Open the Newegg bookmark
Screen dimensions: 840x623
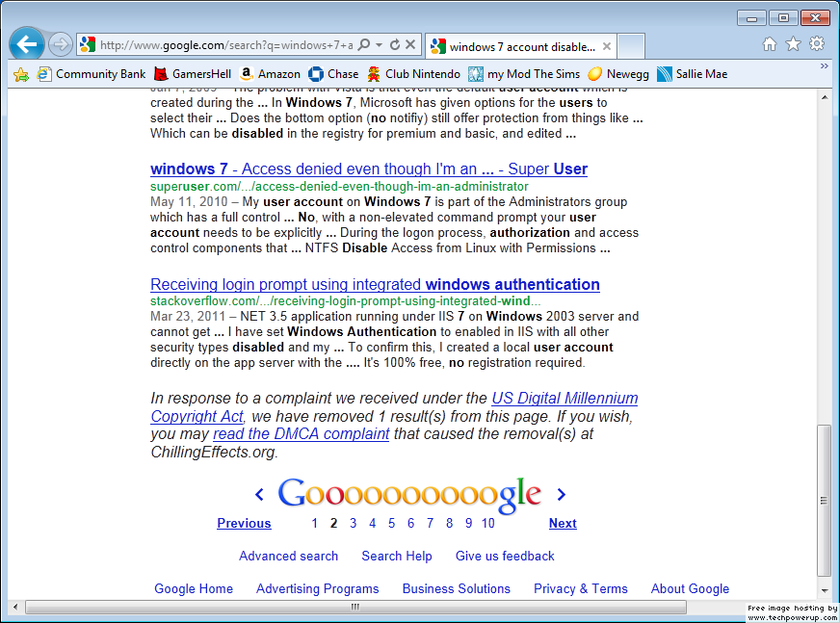pyautogui.click(x=618, y=74)
